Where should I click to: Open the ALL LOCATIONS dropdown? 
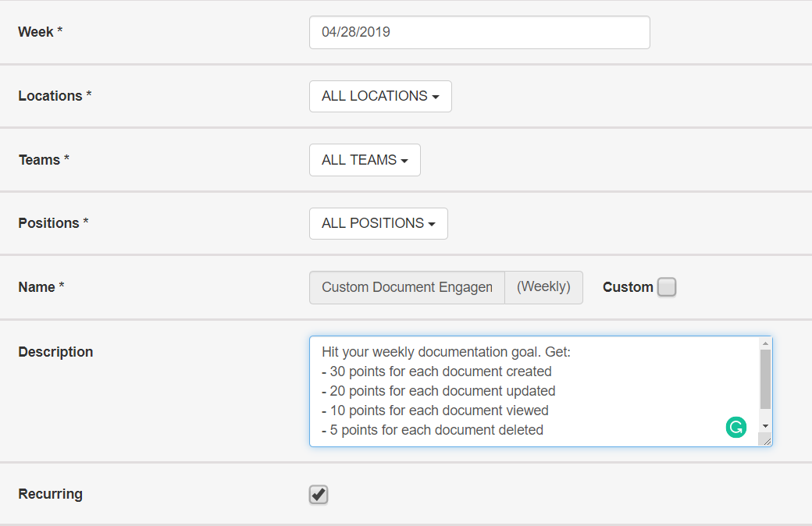click(x=381, y=96)
